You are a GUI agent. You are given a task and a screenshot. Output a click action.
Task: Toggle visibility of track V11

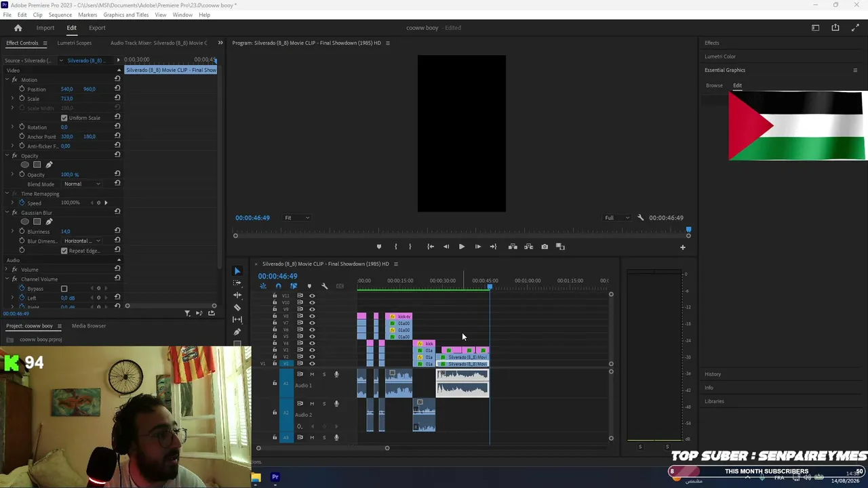click(x=312, y=296)
